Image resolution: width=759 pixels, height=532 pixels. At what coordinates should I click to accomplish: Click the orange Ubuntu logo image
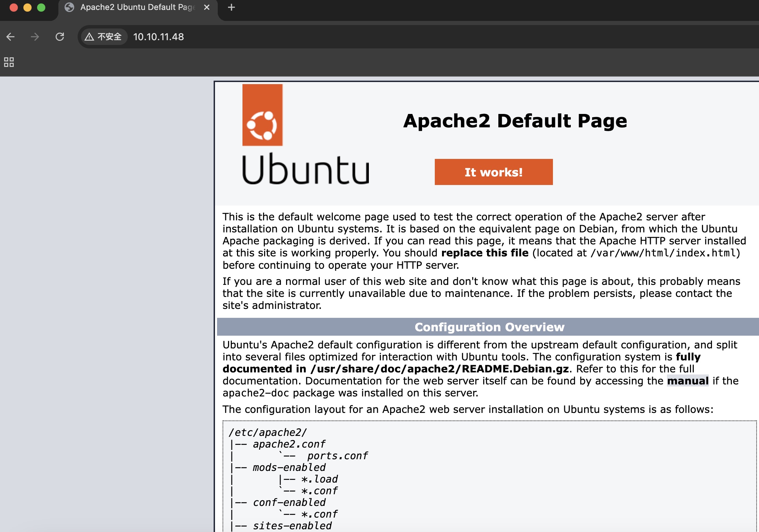262,115
